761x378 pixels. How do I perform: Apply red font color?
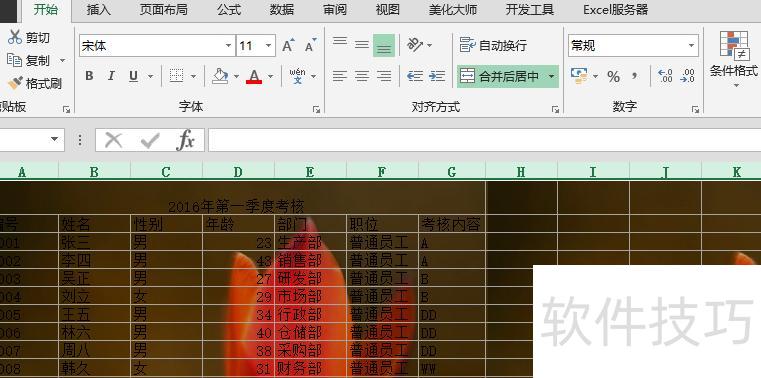[x=254, y=76]
